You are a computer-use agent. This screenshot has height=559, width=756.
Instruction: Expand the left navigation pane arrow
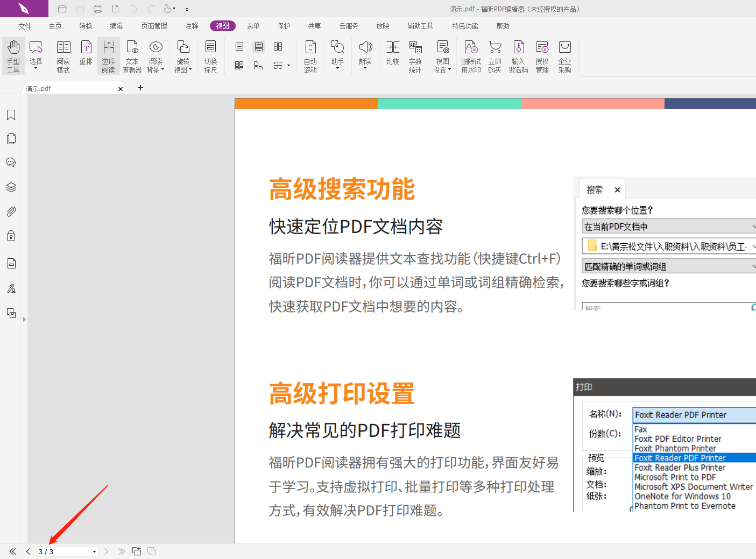pos(24,320)
